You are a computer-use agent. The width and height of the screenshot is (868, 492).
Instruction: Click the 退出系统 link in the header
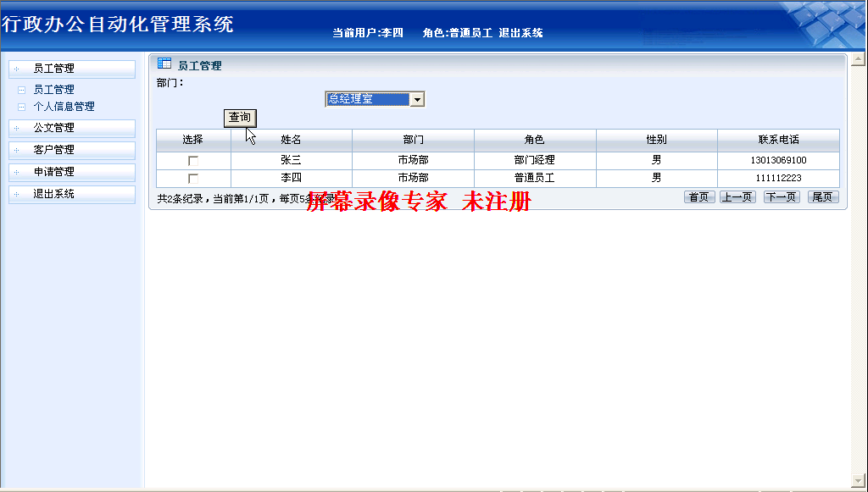pos(520,33)
